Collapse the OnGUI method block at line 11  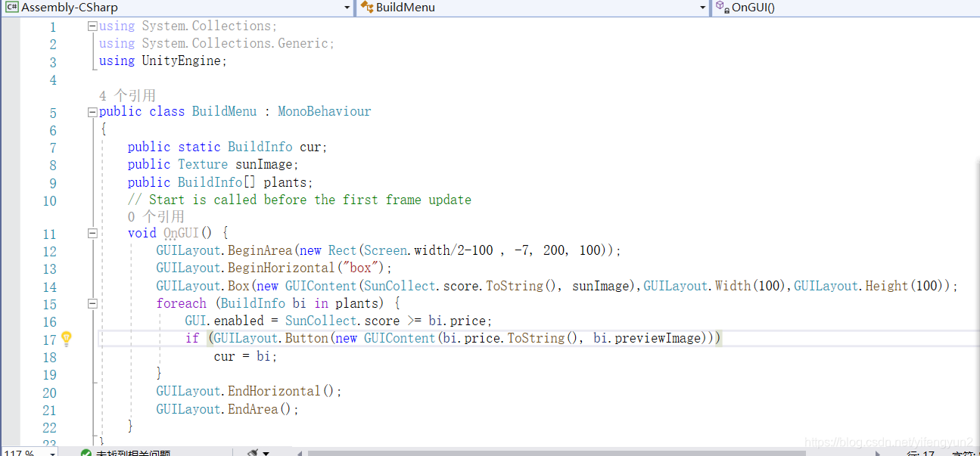(92, 233)
